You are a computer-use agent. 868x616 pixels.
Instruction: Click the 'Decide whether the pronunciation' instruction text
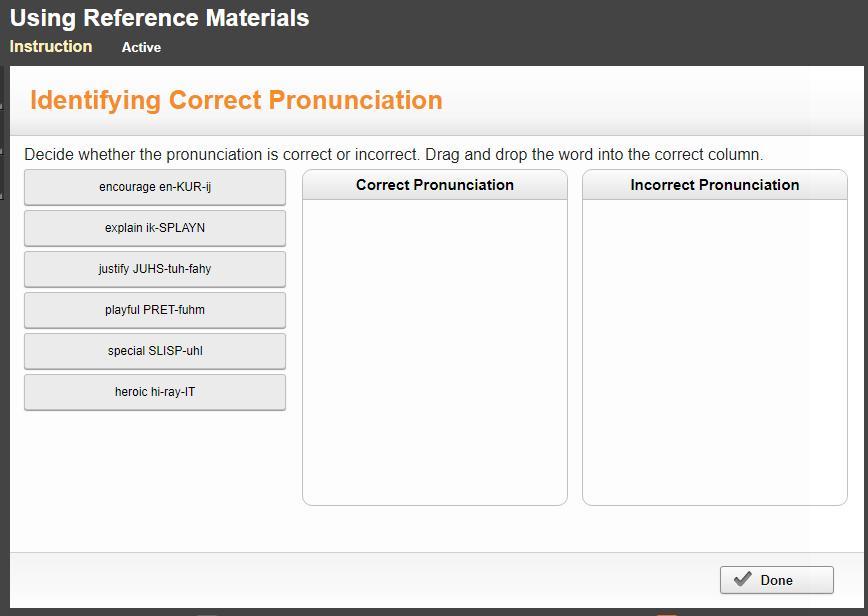[x=393, y=155]
